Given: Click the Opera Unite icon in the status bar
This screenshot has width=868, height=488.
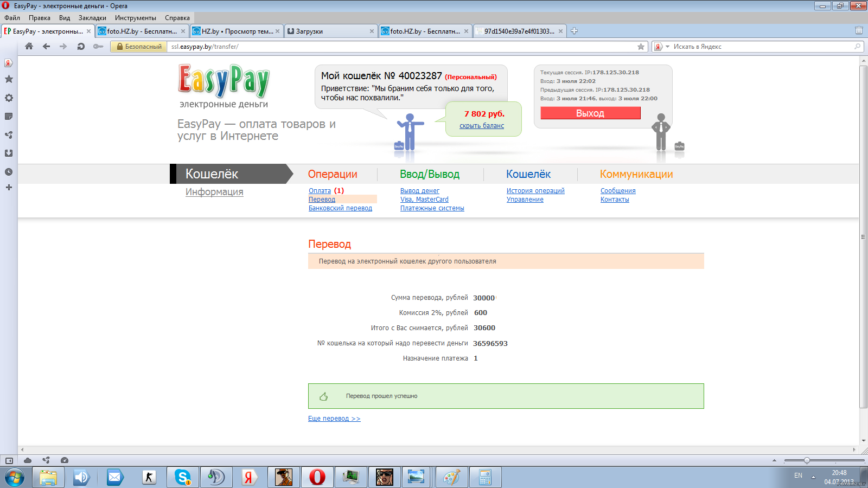Looking at the screenshot, I should coord(46,460).
